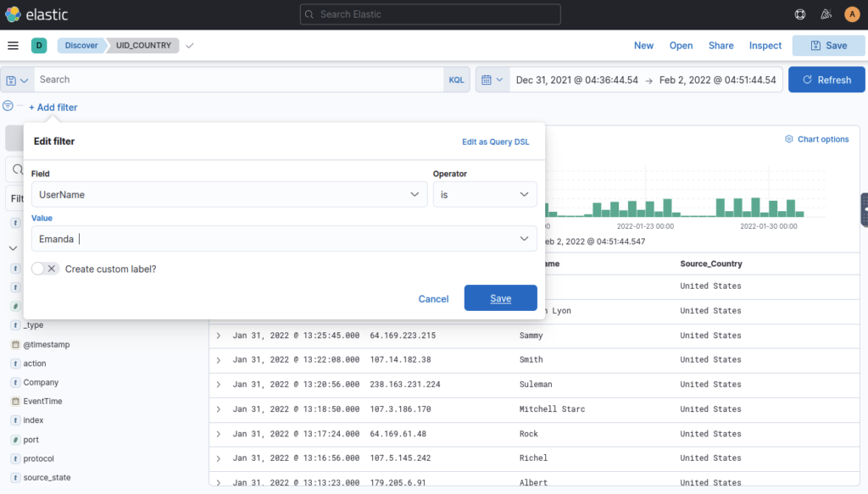Open the Operator dropdown showing is
868x494 pixels.
tap(485, 194)
